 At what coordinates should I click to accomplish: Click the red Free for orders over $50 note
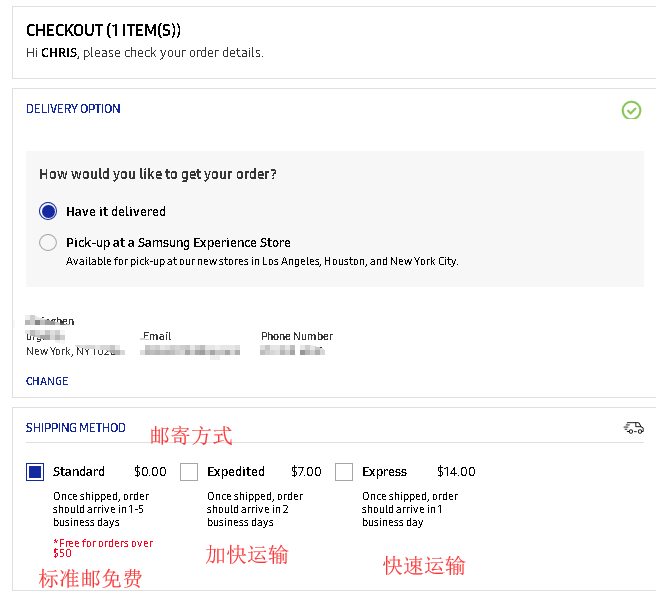click(103, 548)
